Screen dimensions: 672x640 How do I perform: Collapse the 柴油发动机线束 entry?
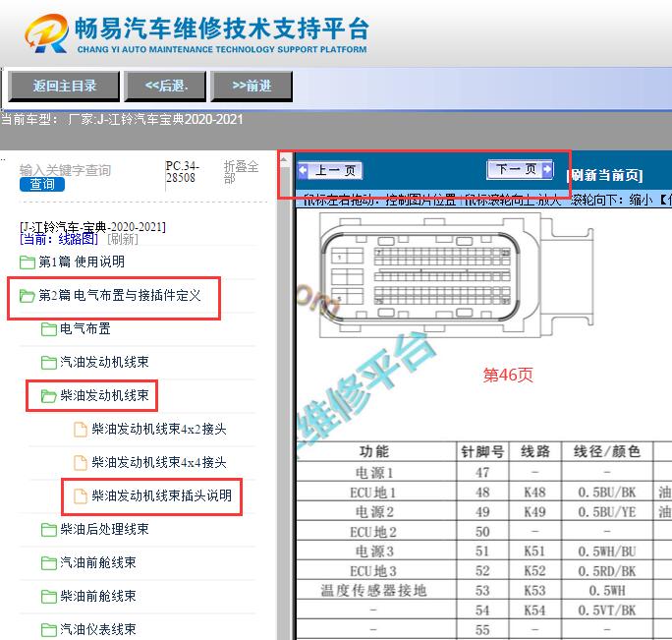click(104, 395)
